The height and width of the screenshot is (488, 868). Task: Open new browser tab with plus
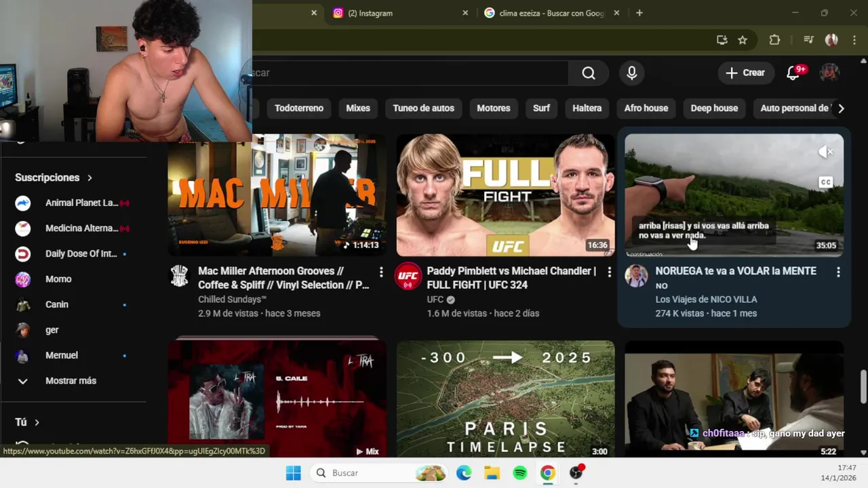coord(639,13)
